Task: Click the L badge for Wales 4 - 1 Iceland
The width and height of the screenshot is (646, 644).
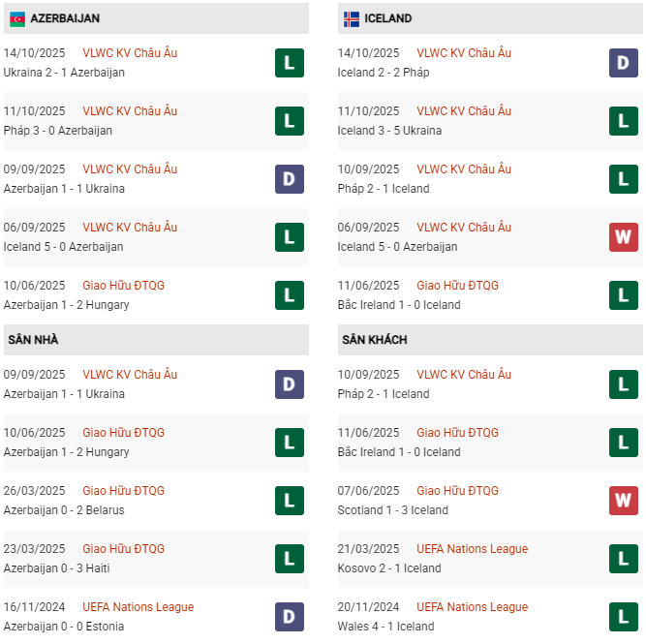Action: 623,617
